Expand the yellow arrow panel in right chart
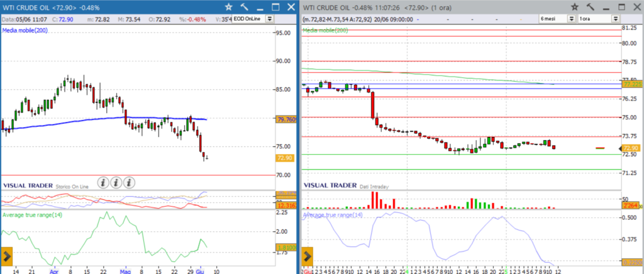644x274 pixels. point(308,257)
